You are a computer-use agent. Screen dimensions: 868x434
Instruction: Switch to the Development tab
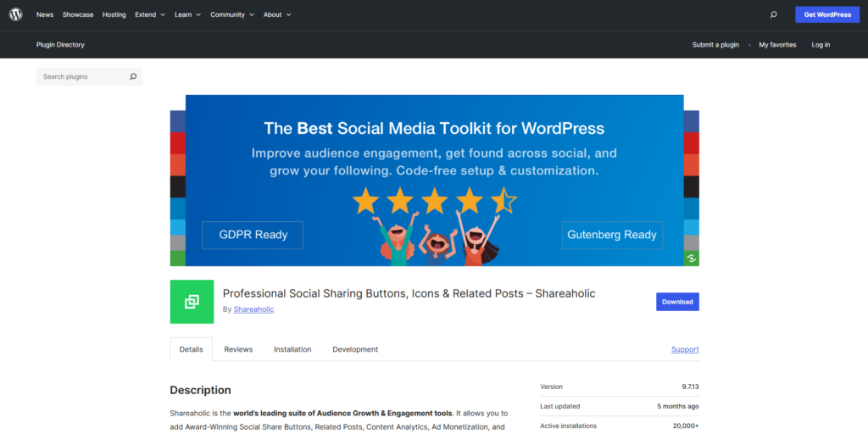pyautogui.click(x=355, y=349)
